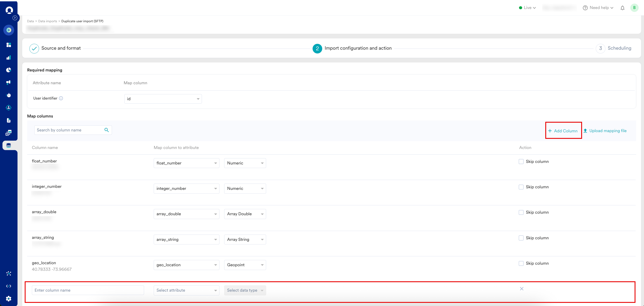The height and width of the screenshot is (306, 644).
Task: Click the search magnifier in column search
Action: click(x=107, y=130)
